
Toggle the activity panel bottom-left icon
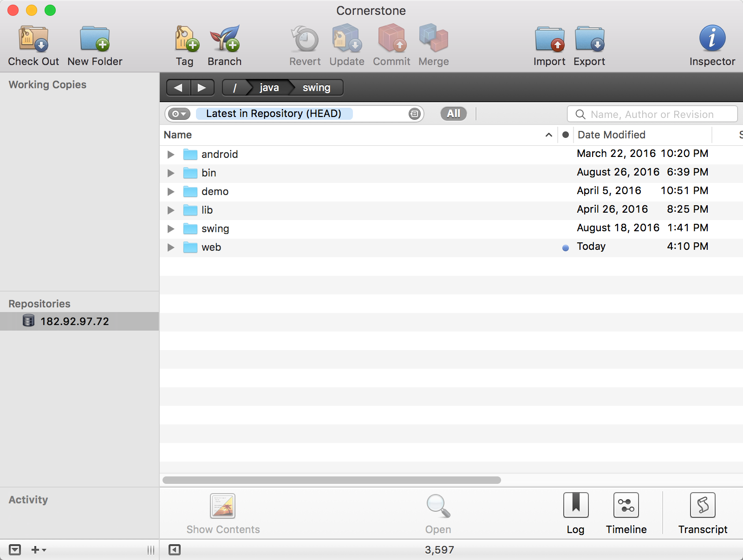click(15, 550)
